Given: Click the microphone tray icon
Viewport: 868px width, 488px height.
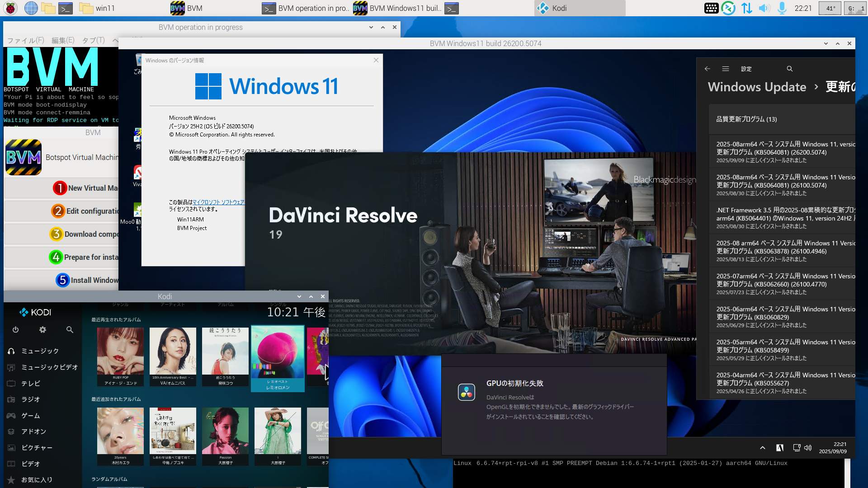Looking at the screenshot, I should tap(782, 8).
